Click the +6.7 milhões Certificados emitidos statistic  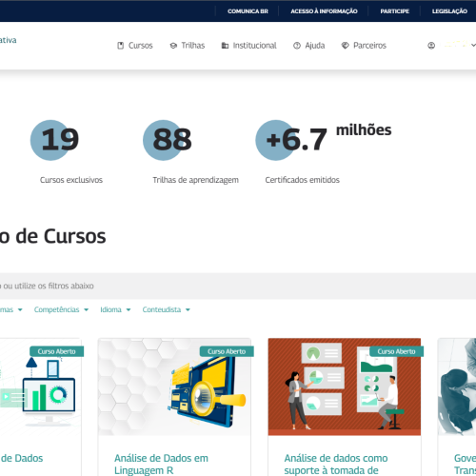324,152
